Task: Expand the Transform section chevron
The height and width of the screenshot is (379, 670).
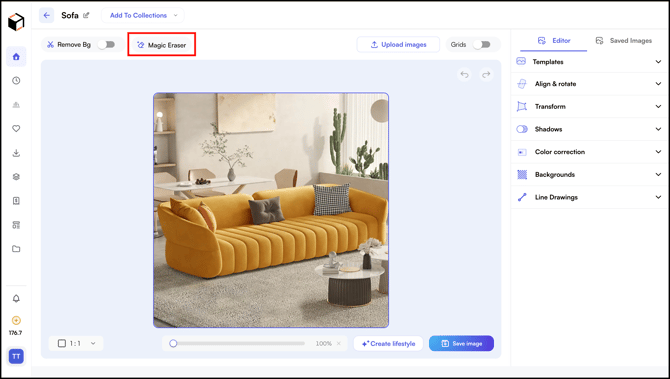Action: coord(658,106)
